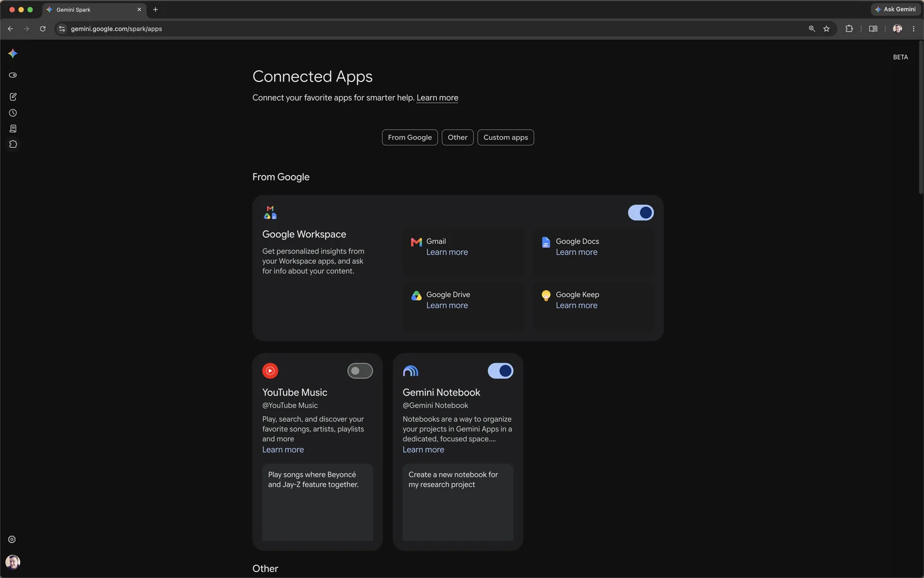Open YouTube Music's Learn more link
This screenshot has width=924, height=578.
283,450
